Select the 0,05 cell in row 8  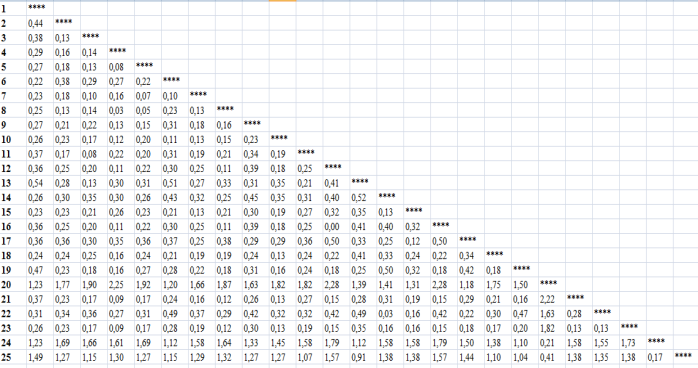click(148, 110)
